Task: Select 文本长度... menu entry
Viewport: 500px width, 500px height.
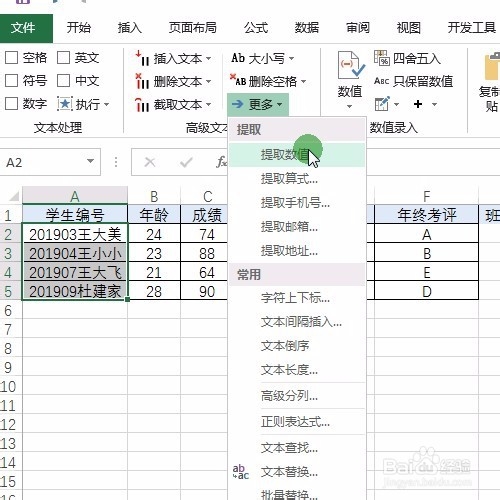Action: (297, 370)
